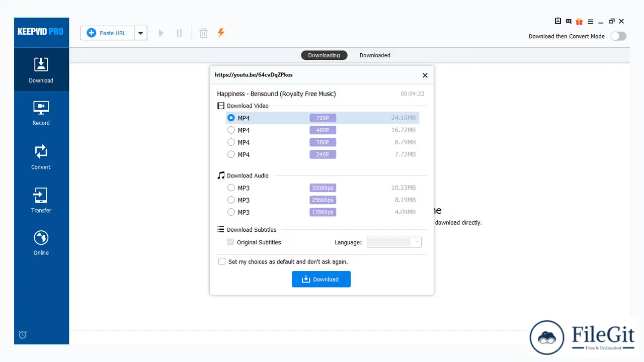Open the Transfer section in sidebar
This screenshot has width=644, height=362.
click(x=41, y=200)
